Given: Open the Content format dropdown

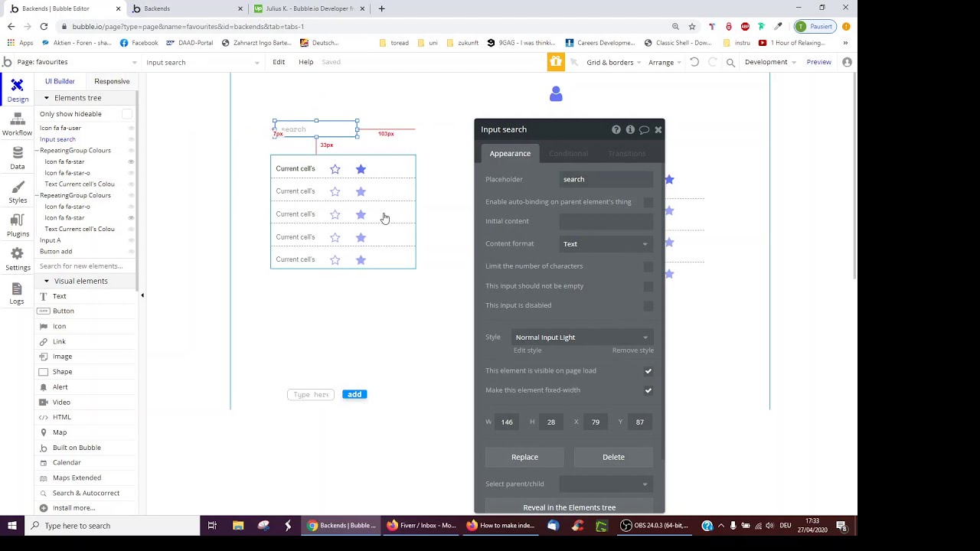Looking at the screenshot, I should (x=606, y=244).
